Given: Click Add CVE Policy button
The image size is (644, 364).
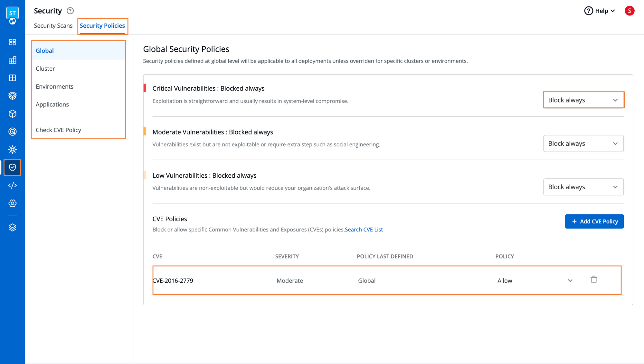Looking at the screenshot, I should (594, 221).
